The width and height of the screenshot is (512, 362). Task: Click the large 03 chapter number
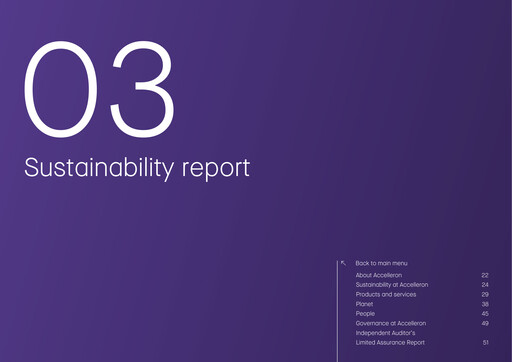[x=99, y=89]
